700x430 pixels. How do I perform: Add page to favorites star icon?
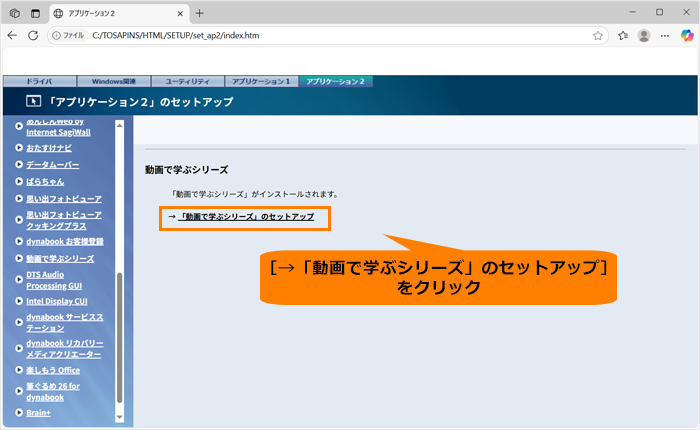(598, 36)
